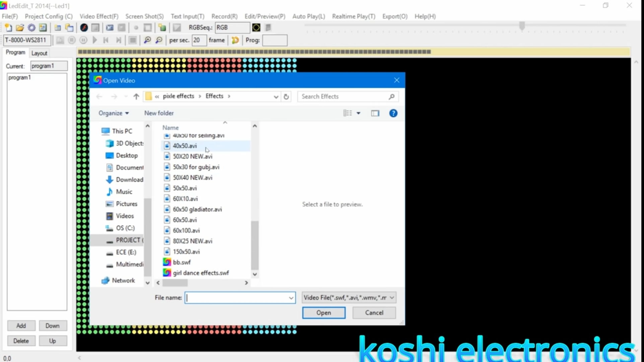Click the green export box icon
644x362 pixels.
coord(162,28)
